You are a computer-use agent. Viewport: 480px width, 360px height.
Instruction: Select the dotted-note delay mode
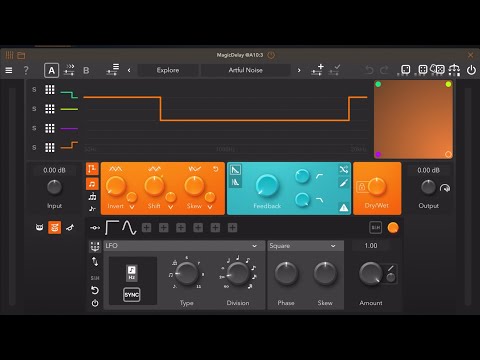[92, 209]
